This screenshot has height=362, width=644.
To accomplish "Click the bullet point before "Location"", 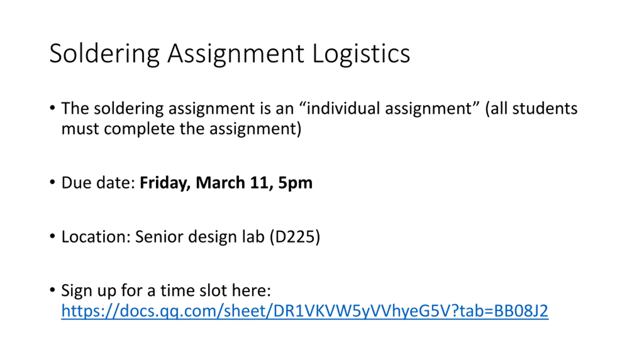I will tap(52, 236).
